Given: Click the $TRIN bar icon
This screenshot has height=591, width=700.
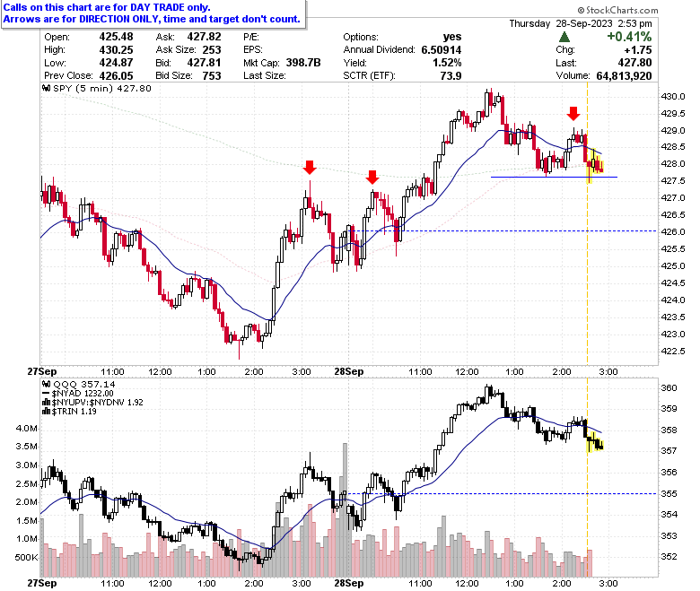Looking at the screenshot, I should click(x=46, y=412).
